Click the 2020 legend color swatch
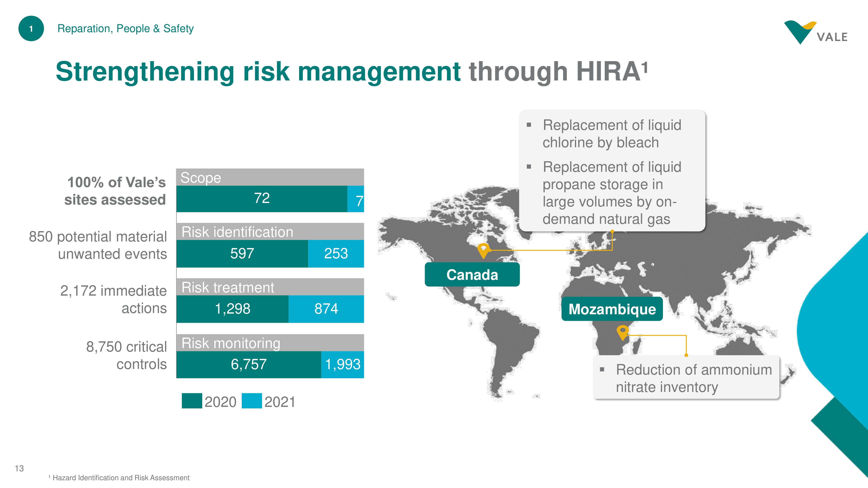Image resolution: width=868 pixels, height=488 pixels. coord(192,401)
